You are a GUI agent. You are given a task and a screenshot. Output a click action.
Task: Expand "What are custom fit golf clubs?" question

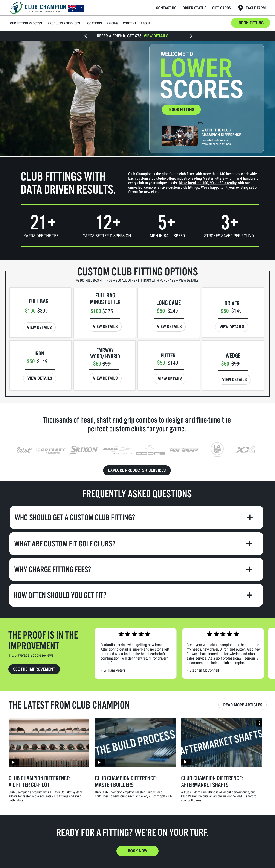[x=249, y=543]
